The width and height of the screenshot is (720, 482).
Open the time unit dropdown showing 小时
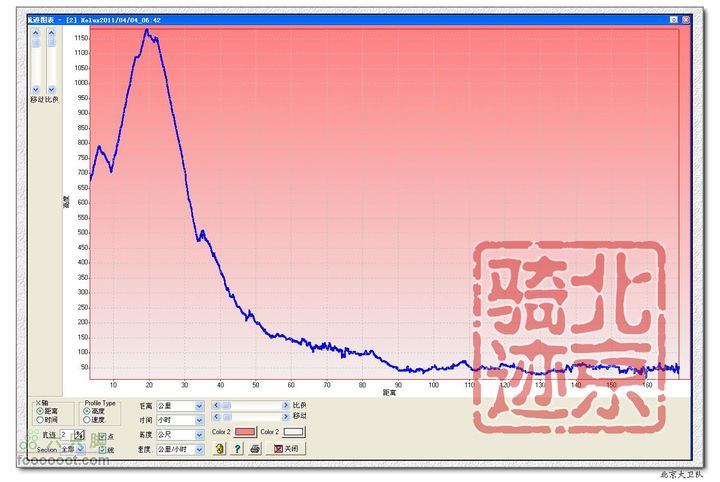click(x=199, y=420)
